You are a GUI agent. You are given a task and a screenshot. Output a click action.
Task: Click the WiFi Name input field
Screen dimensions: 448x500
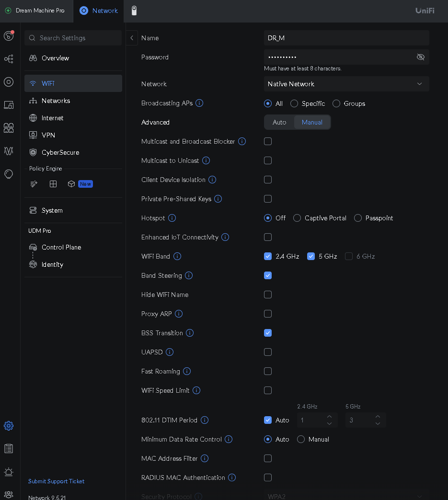pyautogui.click(x=346, y=38)
